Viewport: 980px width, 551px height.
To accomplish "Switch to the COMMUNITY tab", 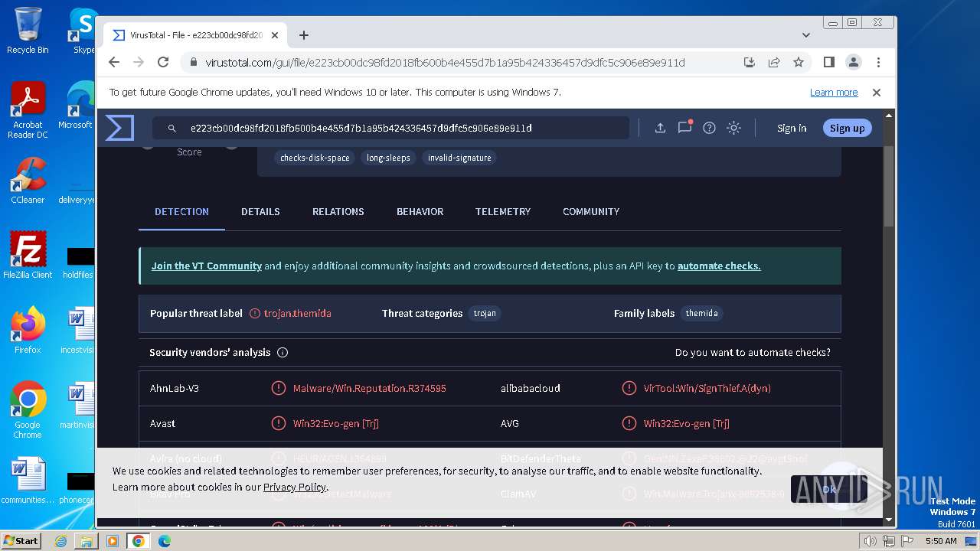I will tap(591, 212).
